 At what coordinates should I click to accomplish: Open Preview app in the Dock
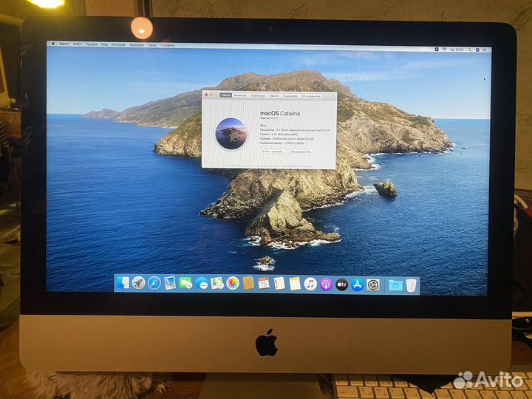[x=170, y=283]
